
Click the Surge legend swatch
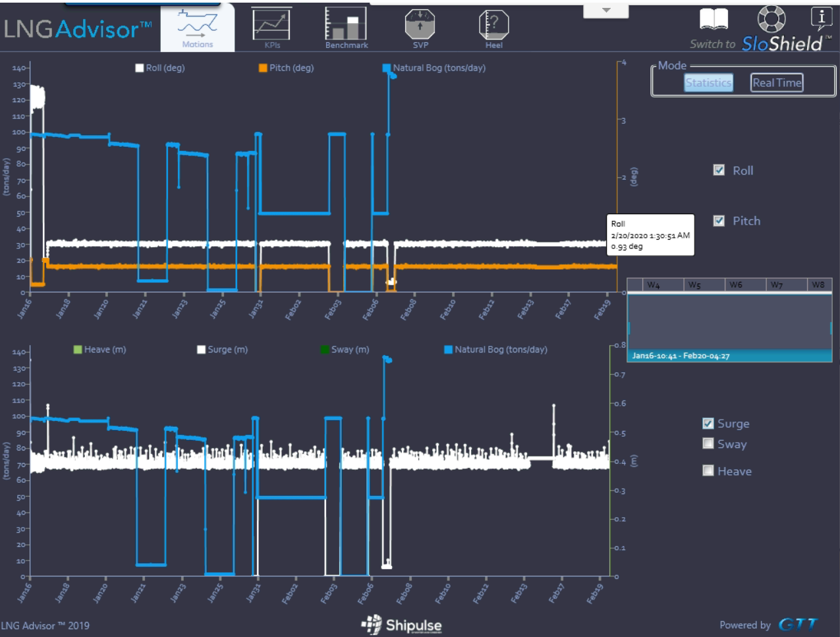click(x=202, y=350)
